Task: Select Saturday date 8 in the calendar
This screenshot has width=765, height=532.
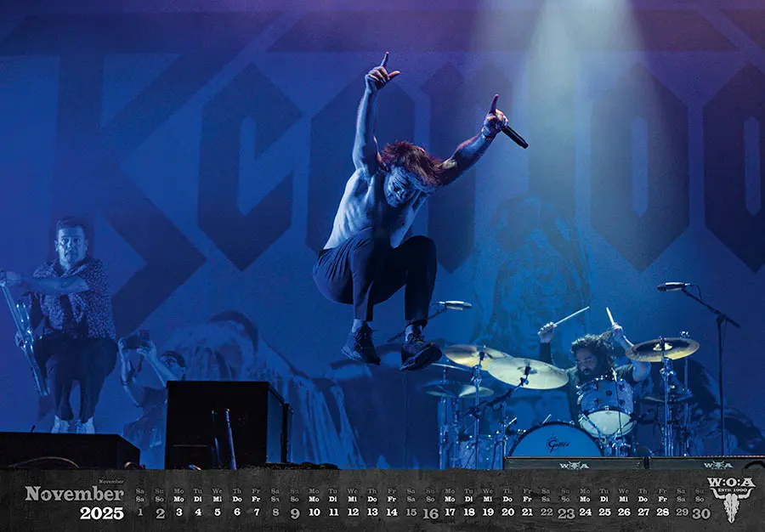Action: [x=275, y=512]
